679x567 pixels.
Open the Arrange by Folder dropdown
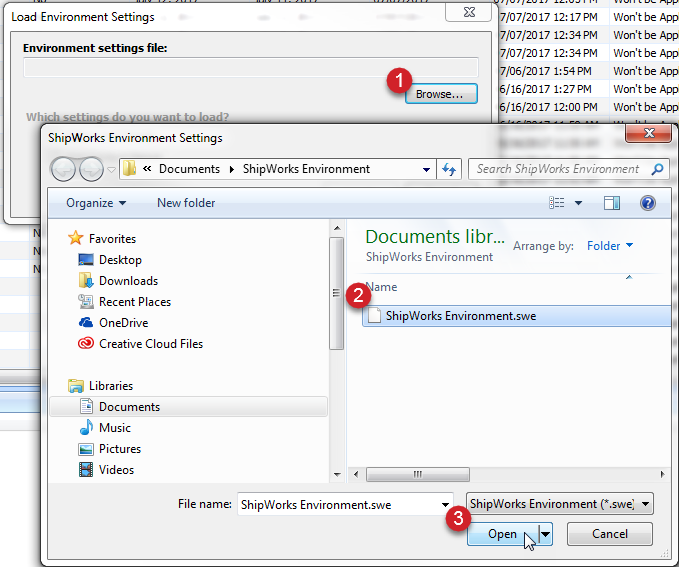pos(610,246)
